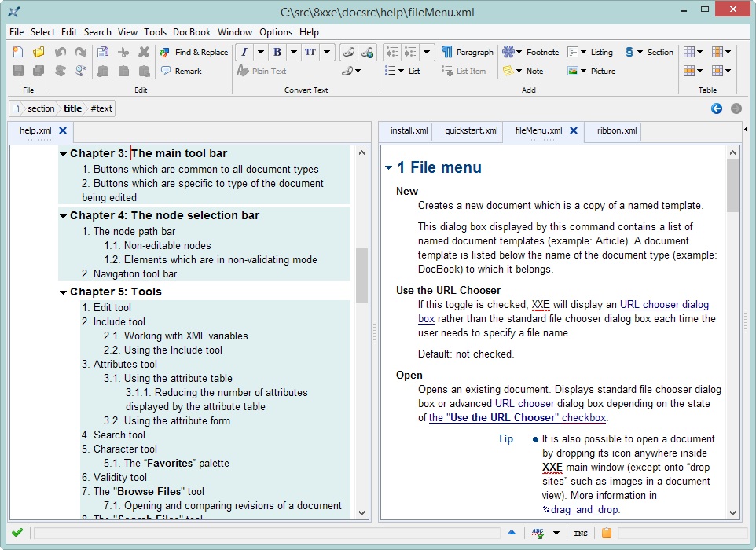Screen dimensions: 756x550
Task: Collapse the 1 File menu heading
Action: tap(388, 168)
